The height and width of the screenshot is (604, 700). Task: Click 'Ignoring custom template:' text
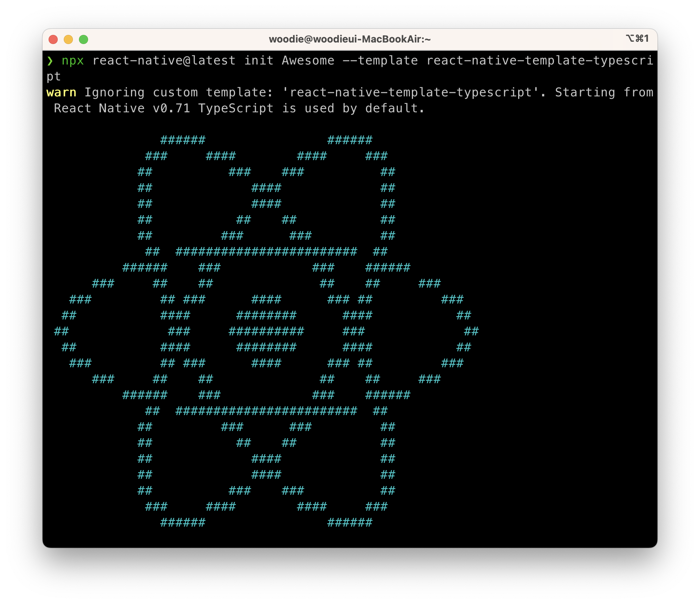point(179,93)
